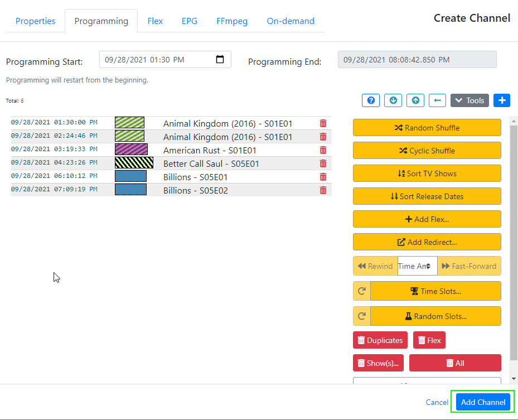Open the help question mark button
The height and width of the screenshot is (420, 518).
(371, 100)
